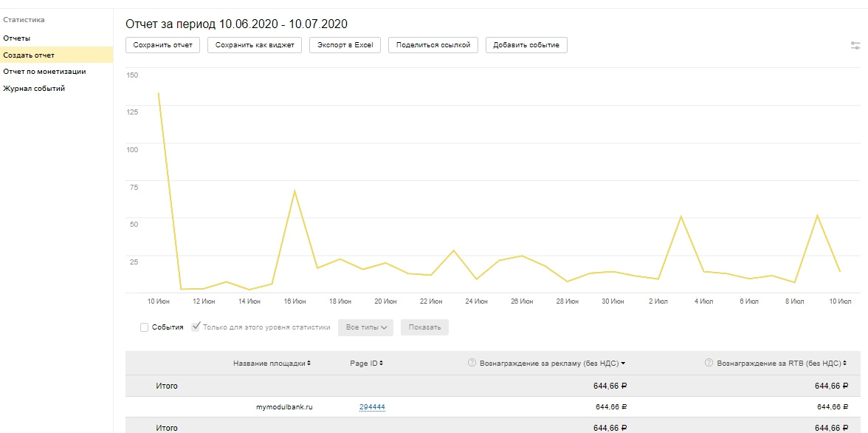Click the report period title text
This screenshot has width=868, height=433.
(236, 24)
